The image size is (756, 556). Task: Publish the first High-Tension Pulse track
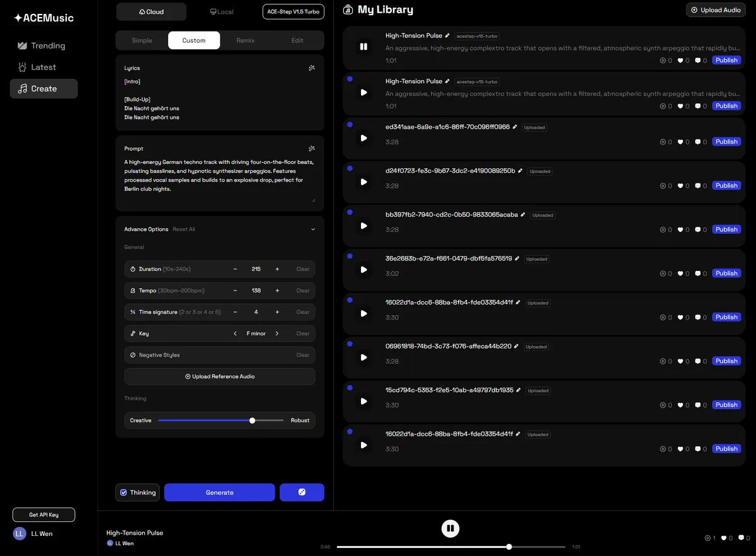726,61
